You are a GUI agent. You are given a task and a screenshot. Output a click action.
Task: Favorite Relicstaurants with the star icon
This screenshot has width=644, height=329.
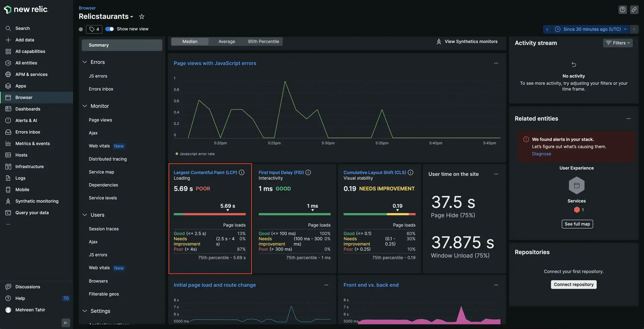pos(142,16)
